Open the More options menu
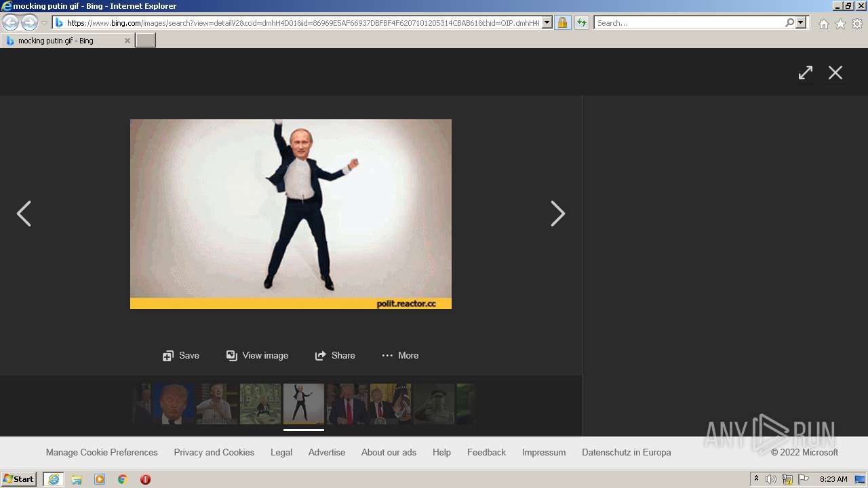868x488 pixels. (x=400, y=355)
